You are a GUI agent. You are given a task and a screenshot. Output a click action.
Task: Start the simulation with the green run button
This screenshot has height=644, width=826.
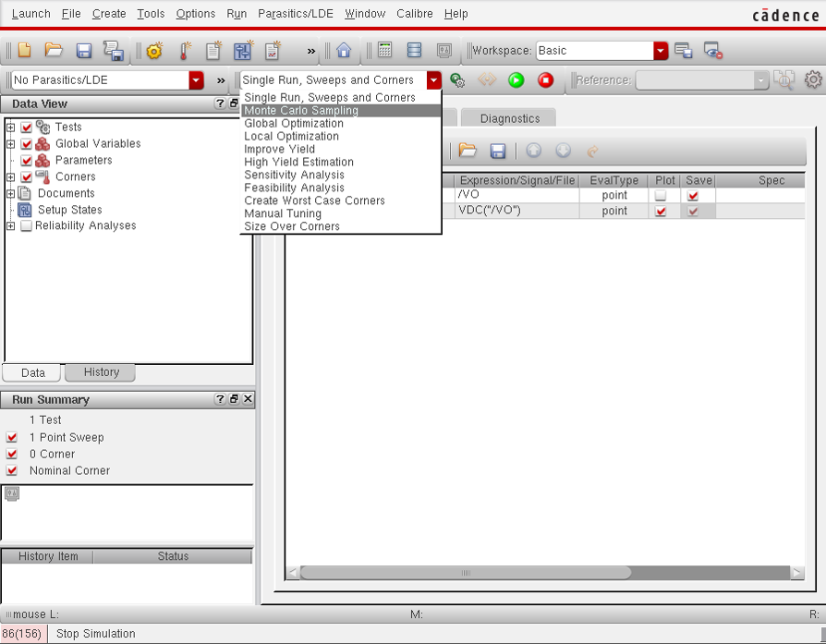tap(516, 80)
